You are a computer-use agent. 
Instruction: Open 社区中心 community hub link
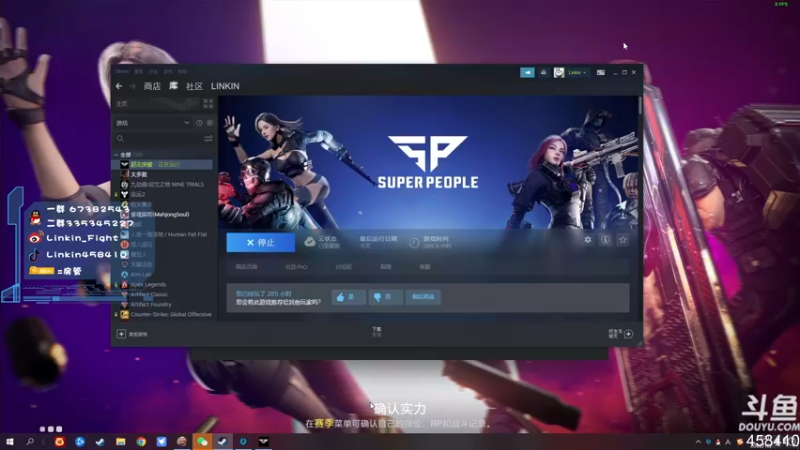coord(296,267)
